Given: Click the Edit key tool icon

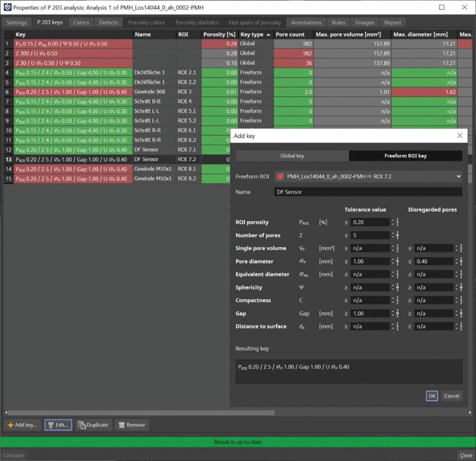Looking at the screenshot, I should pos(50,425).
